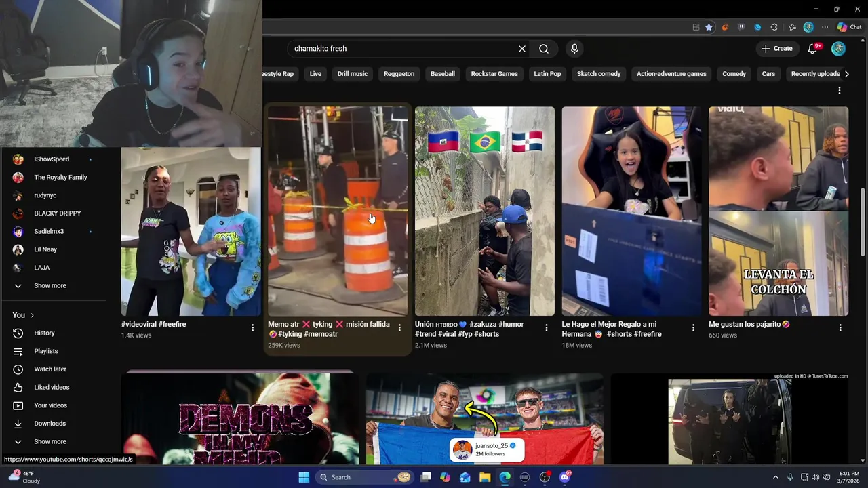
Task: Click the magnifier search button
Action: coord(544,49)
